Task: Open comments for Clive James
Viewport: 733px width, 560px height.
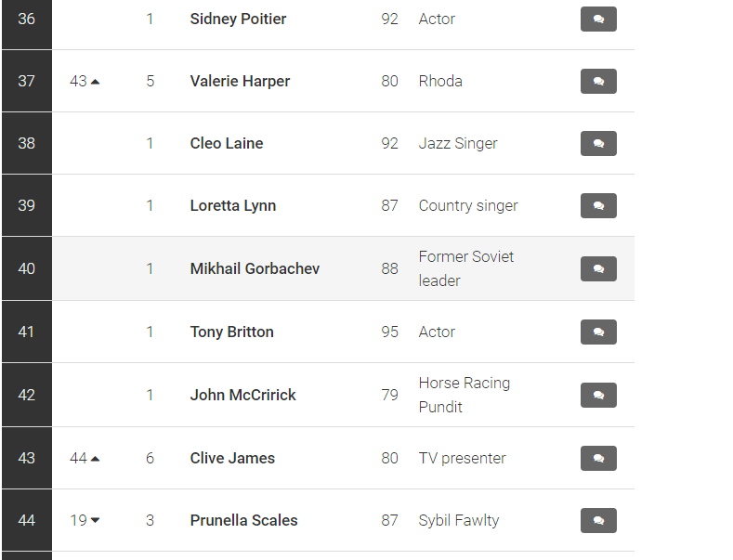Action: tap(598, 458)
